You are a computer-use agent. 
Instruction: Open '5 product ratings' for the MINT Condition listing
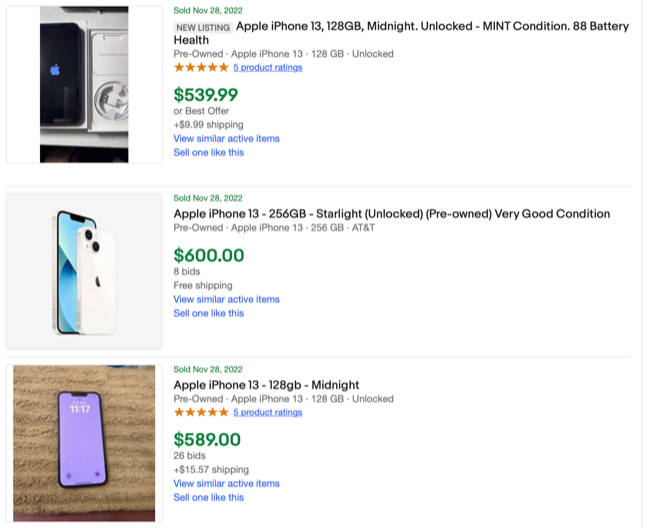267,68
